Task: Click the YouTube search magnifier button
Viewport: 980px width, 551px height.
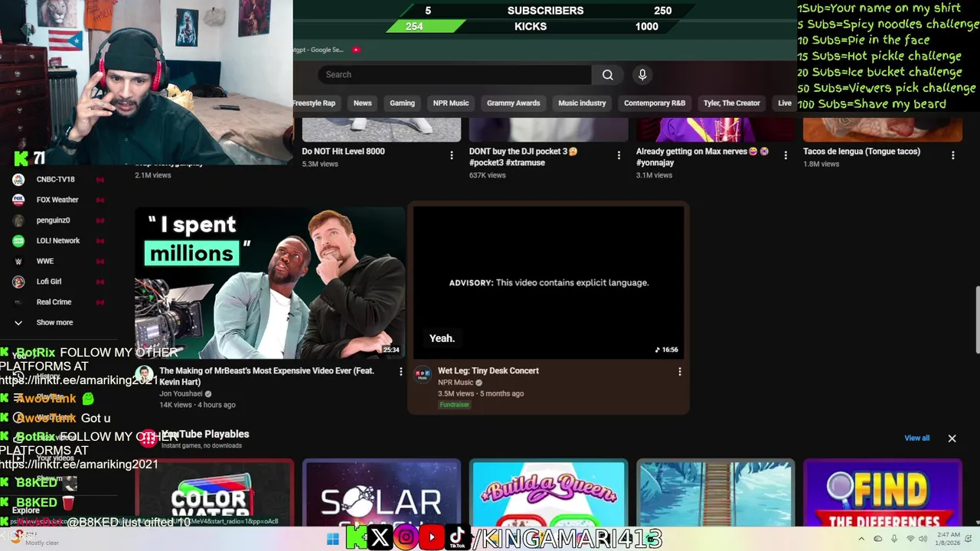Action: (607, 75)
